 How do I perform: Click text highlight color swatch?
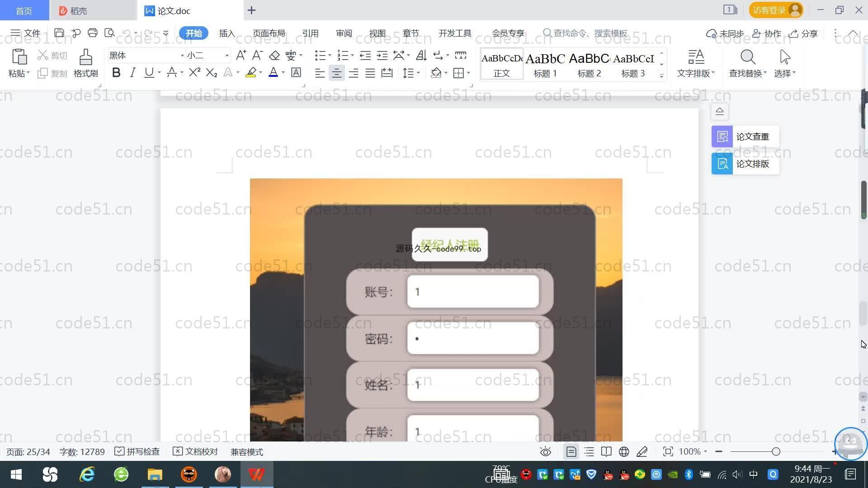point(251,72)
